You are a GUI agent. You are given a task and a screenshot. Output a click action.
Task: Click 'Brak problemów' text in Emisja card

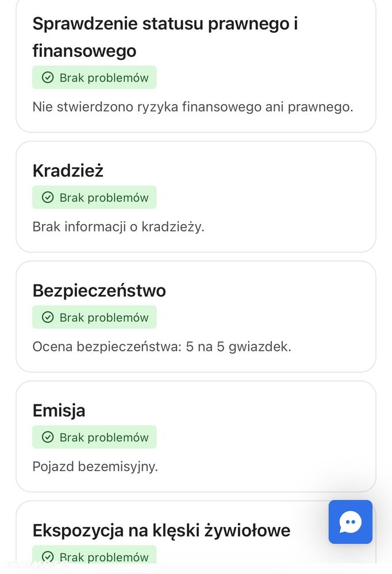tap(104, 437)
